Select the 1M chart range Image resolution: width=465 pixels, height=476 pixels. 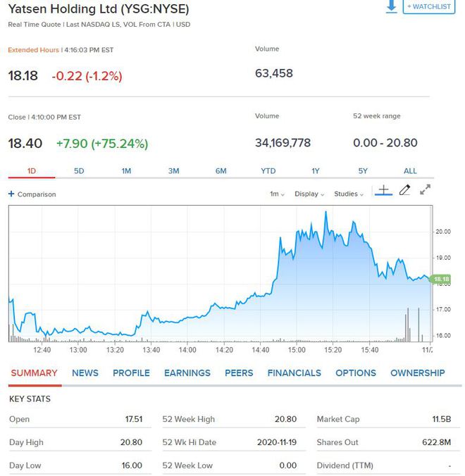(126, 170)
